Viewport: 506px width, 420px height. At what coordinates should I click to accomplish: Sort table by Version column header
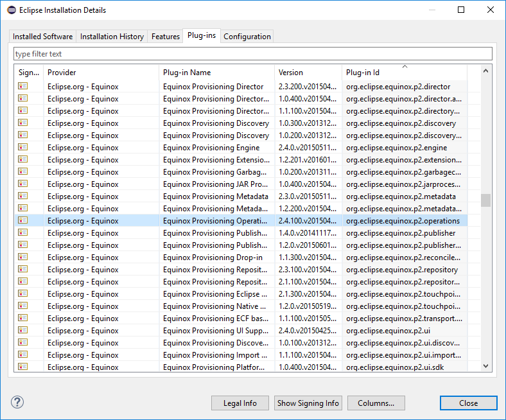point(307,73)
